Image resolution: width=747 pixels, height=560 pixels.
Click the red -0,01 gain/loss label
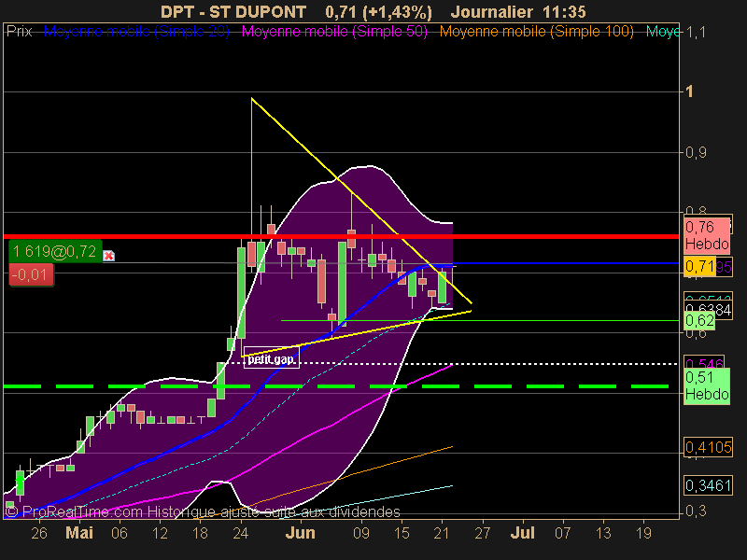31,274
